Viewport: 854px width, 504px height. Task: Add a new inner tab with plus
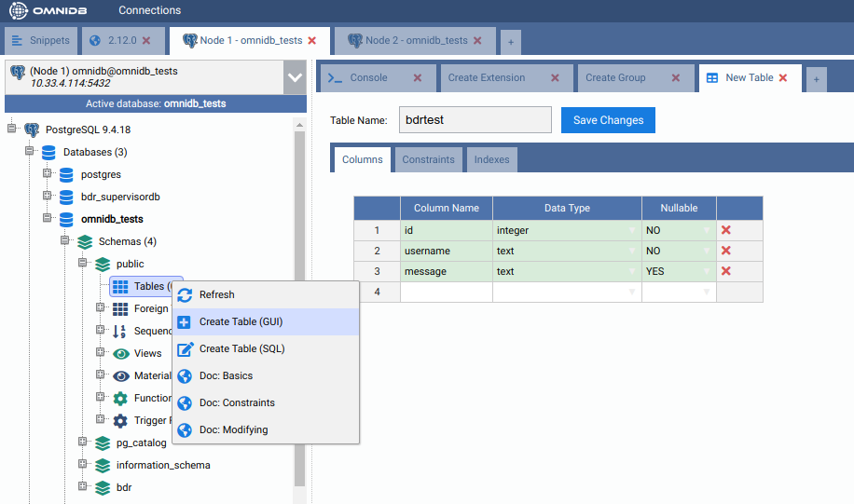(x=816, y=80)
